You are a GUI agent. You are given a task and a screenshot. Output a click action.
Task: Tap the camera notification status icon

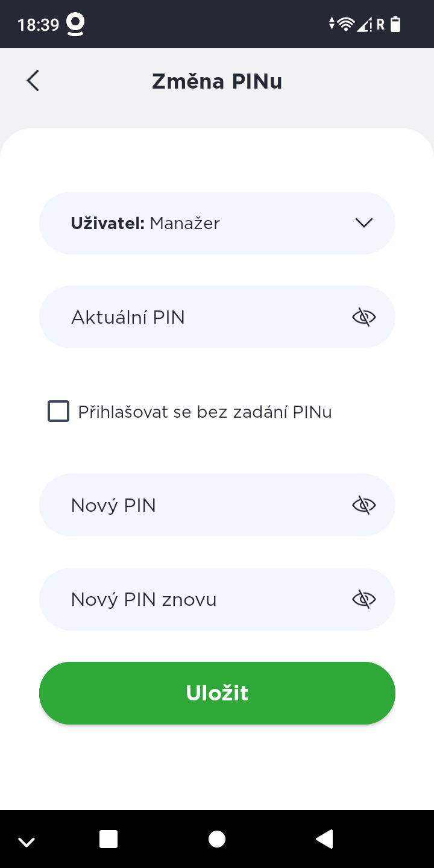(x=75, y=25)
